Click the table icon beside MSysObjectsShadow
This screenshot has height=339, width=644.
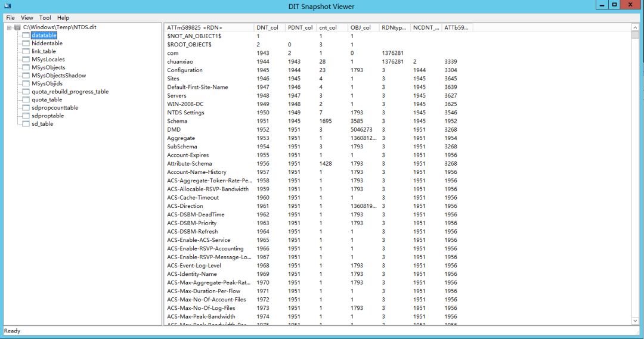pyautogui.click(x=26, y=76)
